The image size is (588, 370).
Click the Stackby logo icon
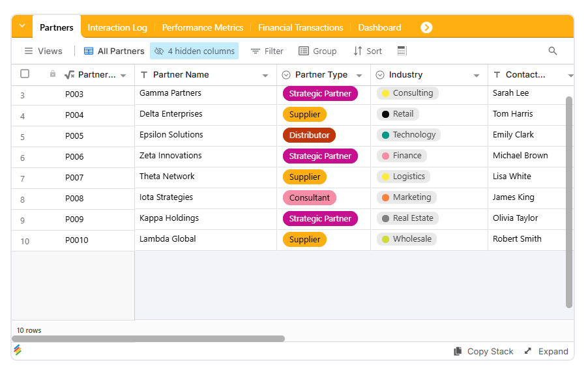click(x=18, y=350)
